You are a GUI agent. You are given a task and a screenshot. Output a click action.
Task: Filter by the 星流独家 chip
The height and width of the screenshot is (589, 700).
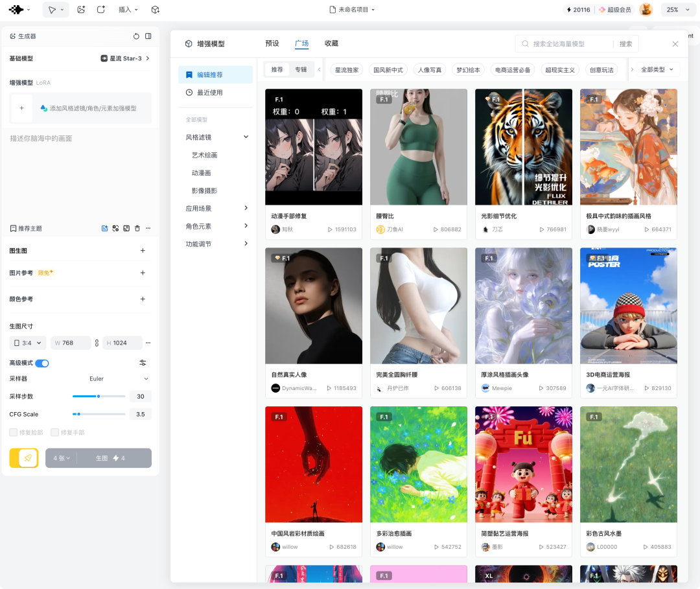pyautogui.click(x=347, y=69)
